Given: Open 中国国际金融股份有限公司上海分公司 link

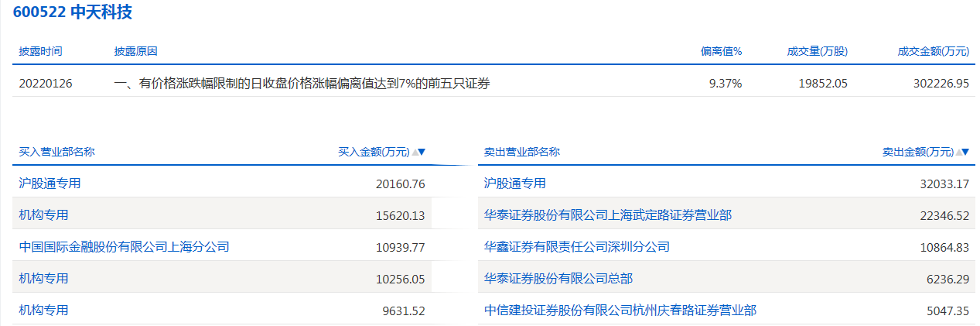Looking at the screenshot, I should pyautogui.click(x=124, y=247).
